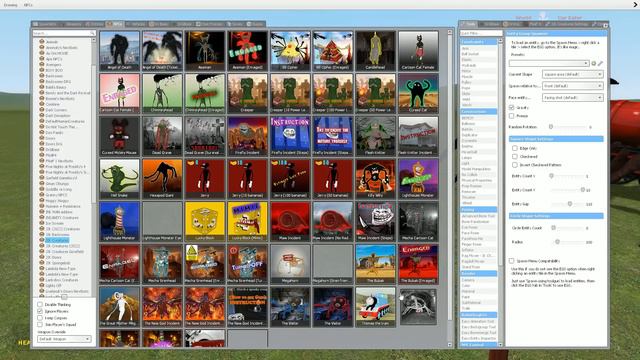Spawn the plain yellow Lucky Block
The width and height of the screenshot is (640, 360).
coord(205,221)
